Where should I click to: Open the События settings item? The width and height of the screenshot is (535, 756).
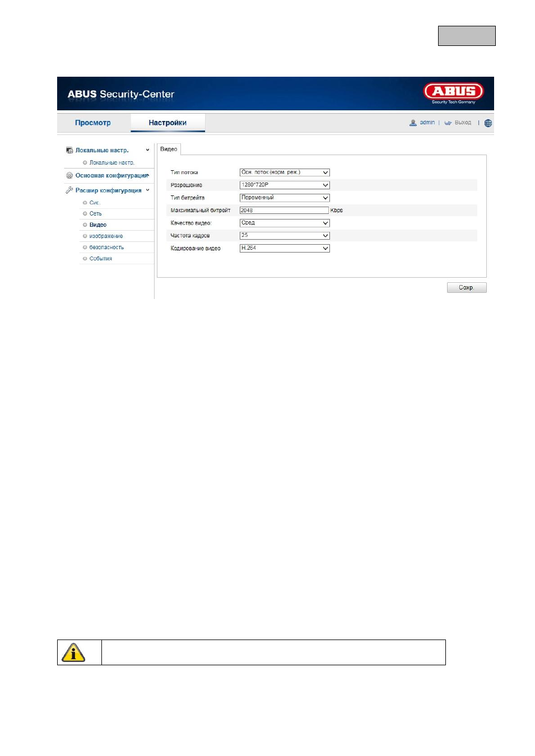click(101, 258)
